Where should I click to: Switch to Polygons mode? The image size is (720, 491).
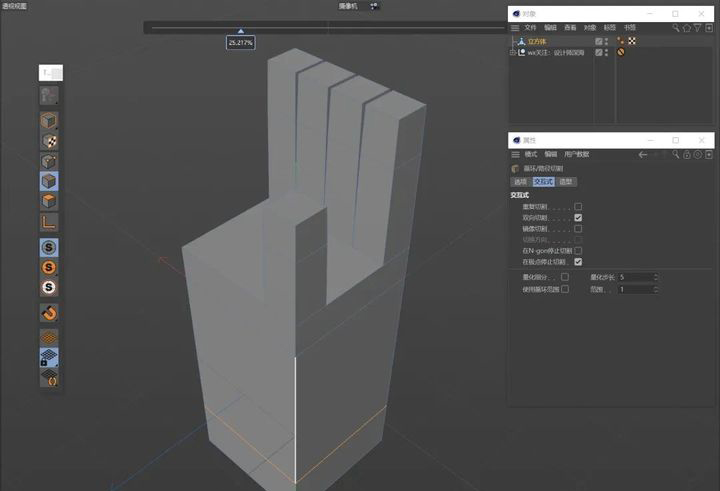coord(49,202)
